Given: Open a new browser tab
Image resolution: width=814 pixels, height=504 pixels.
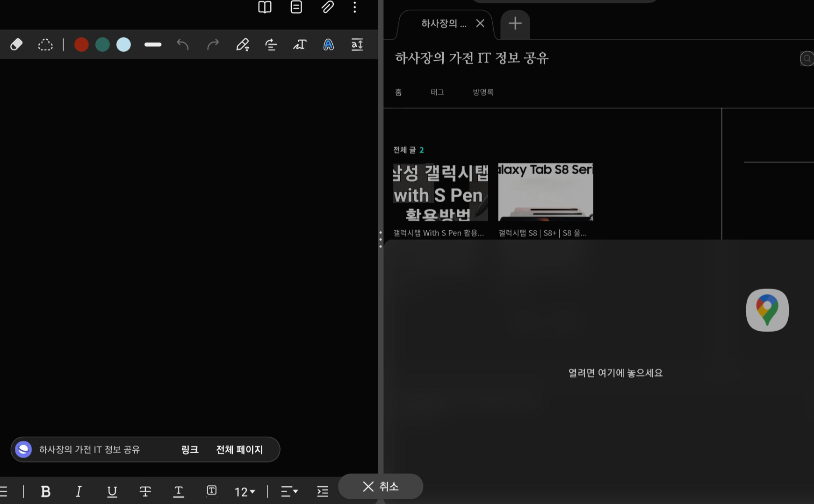Looking at the screenshot, I should [515, 23].
